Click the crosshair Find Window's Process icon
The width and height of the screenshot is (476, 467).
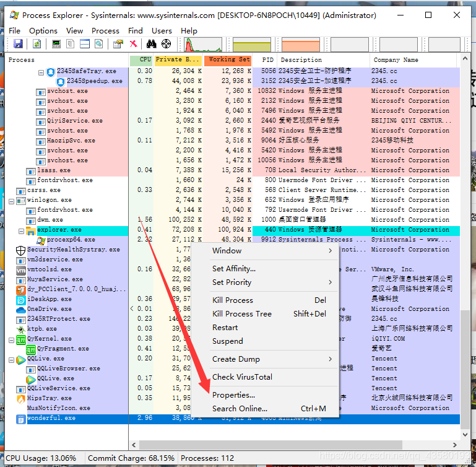click(166, 44)
